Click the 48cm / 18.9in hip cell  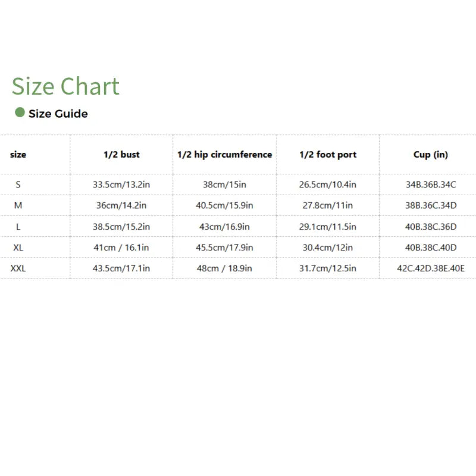224,268
